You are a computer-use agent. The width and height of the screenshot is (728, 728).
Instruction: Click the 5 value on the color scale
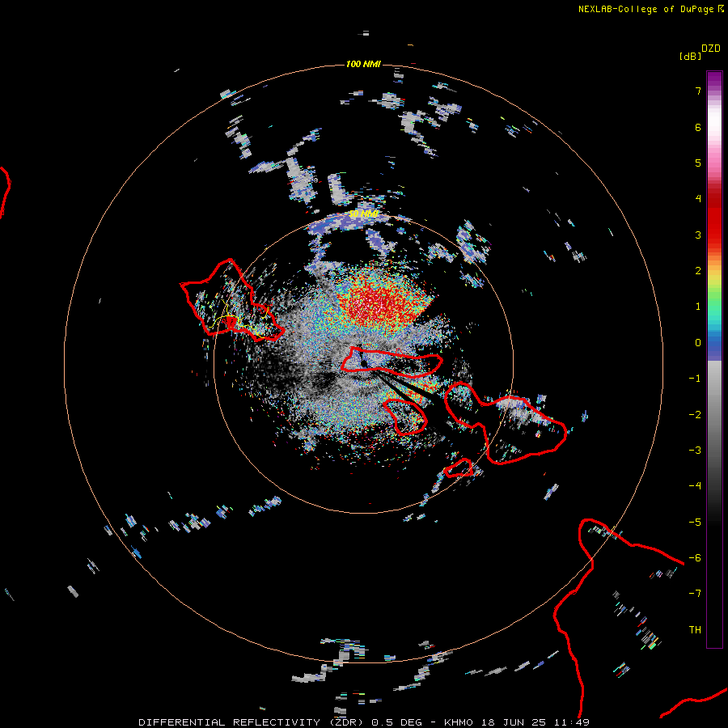tap(698, 163)
